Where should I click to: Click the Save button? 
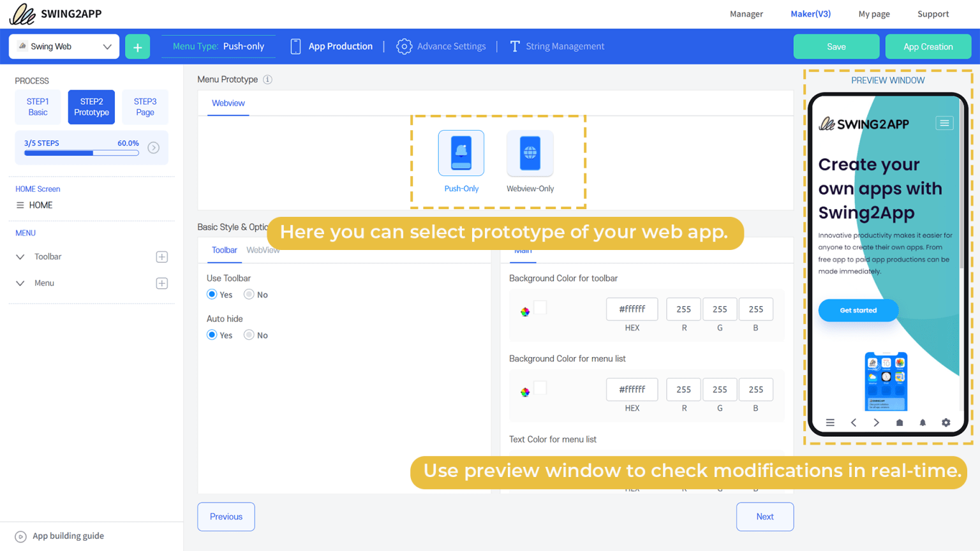pyautogui.click(x=836, y=46)
